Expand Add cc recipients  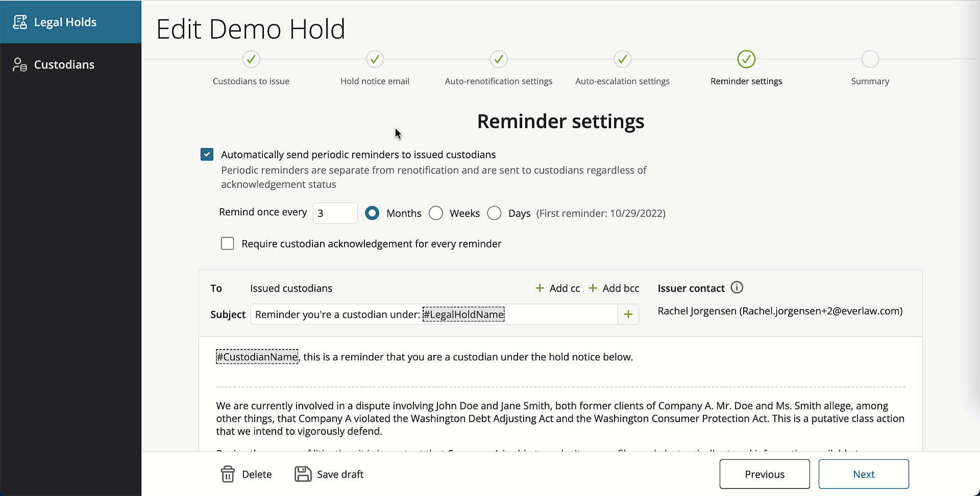[x=557, y=288]
